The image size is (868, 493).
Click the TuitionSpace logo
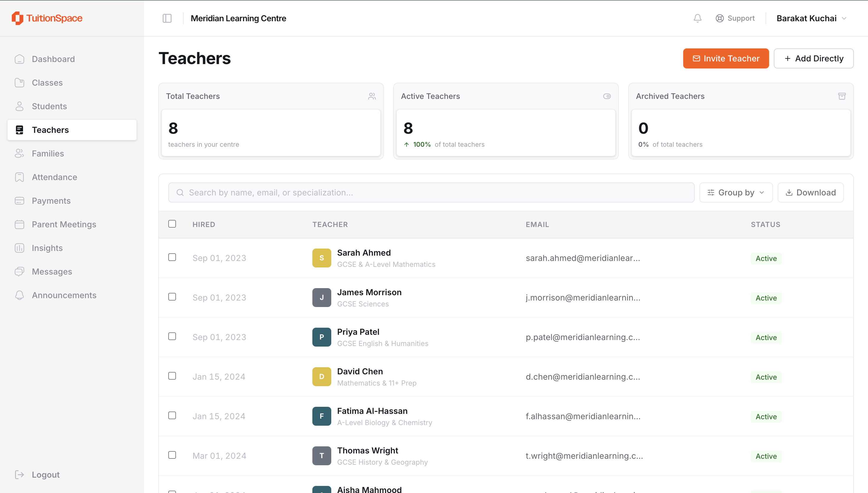click(47, 18)
